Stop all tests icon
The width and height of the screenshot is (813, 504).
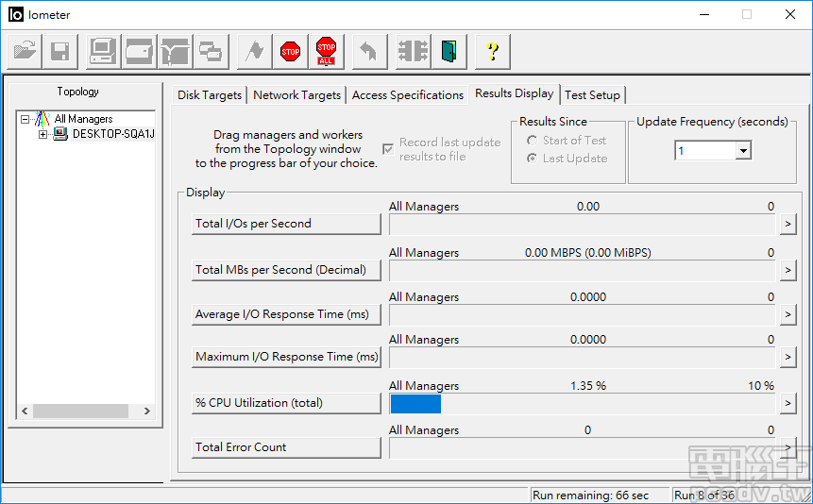click(x=326, y=51)
